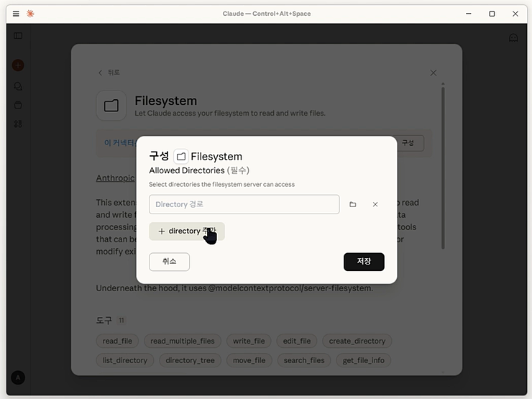This screenshot has height=399, width=532.
Task: Select the get_file_info tool chip
Action: click(363, 360)
